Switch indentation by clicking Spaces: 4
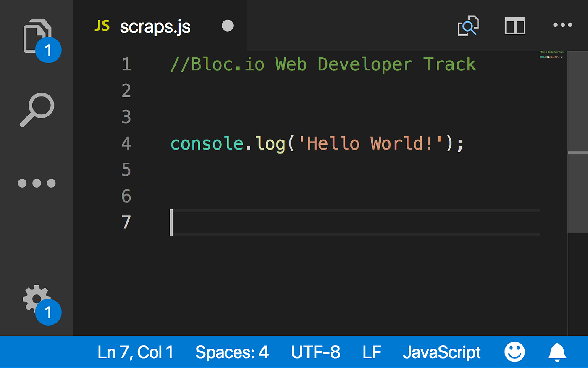588x368 pixels. (x=232, y=352)
